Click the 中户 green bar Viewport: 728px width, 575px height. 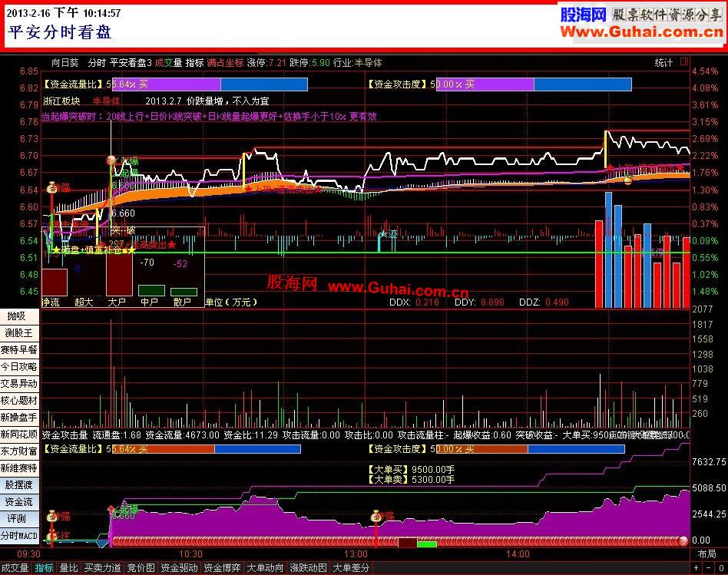(x=151, y=290)
